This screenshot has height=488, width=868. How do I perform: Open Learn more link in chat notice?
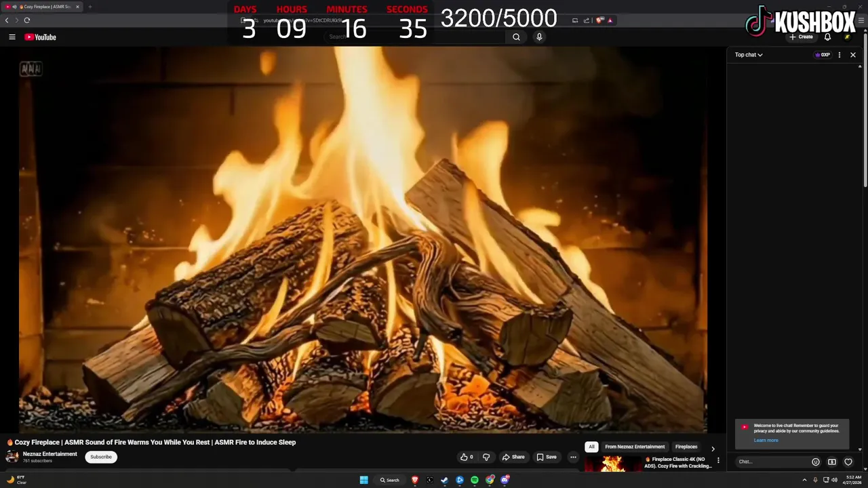(x=766, y=441)
